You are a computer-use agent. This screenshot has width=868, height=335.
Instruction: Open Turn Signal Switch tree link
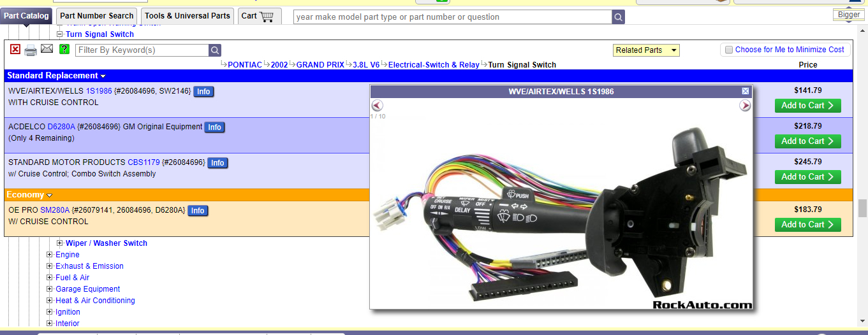100,34
